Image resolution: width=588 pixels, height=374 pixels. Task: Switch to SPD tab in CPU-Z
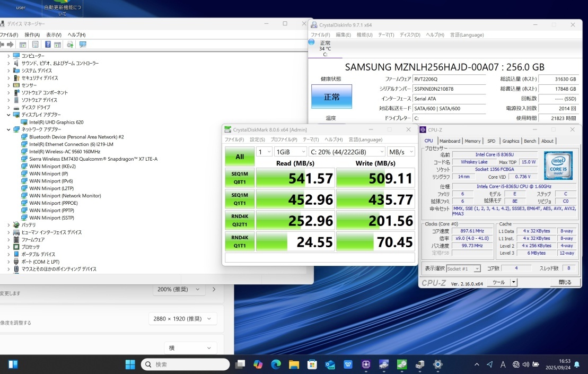coord(492,141)
